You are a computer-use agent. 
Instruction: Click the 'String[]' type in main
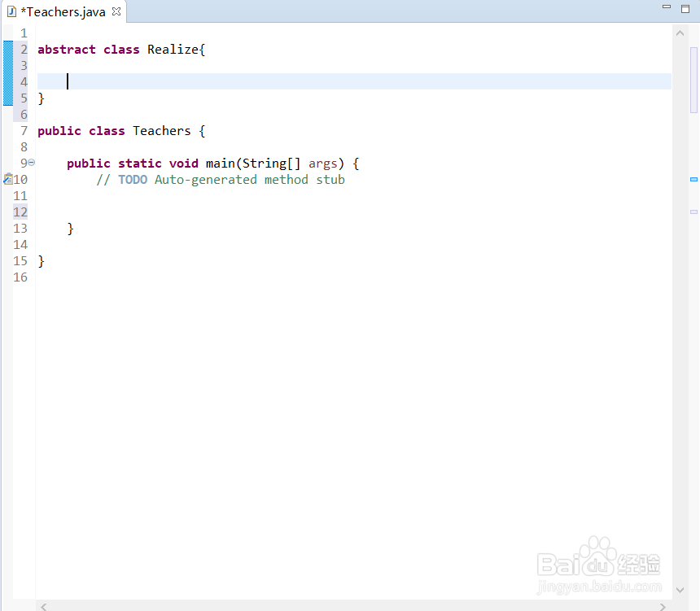pos(271,164)
